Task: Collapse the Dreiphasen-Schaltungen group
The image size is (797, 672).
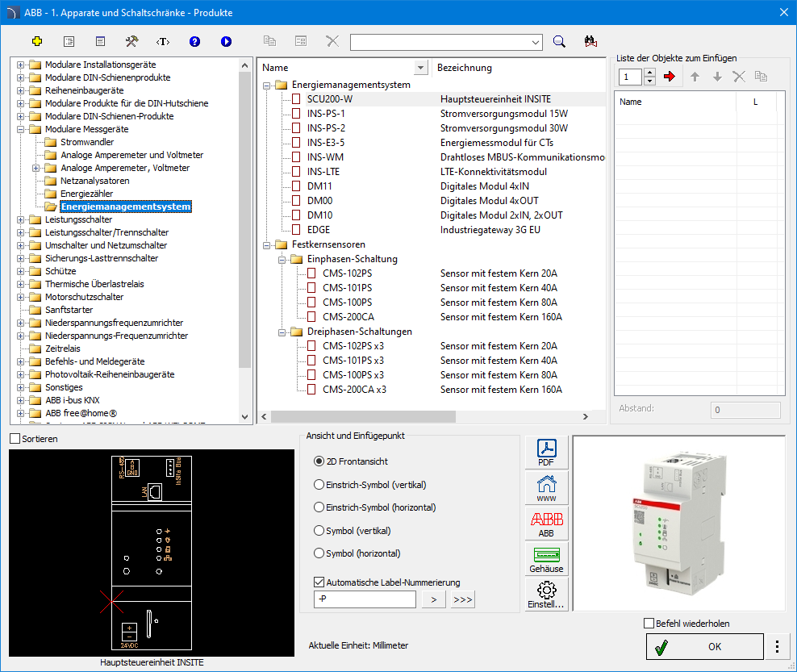Action: pyautogui.click(x=282, y=332)
